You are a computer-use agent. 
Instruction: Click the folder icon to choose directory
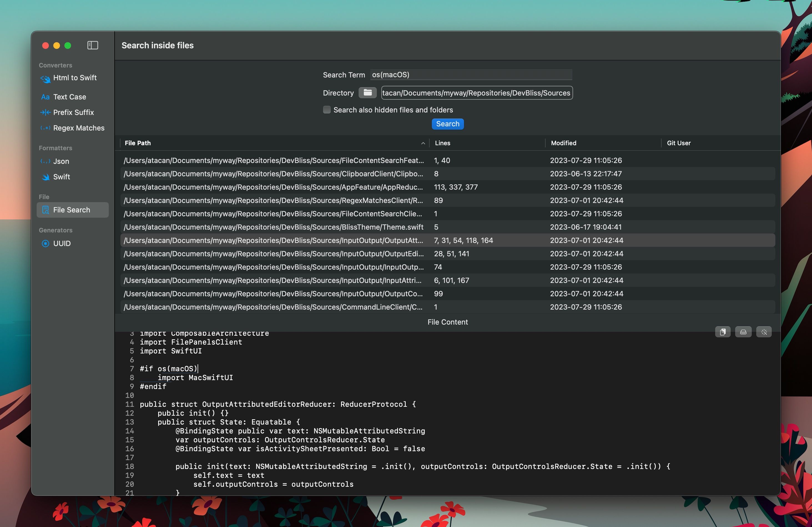[x=367, y=93]
